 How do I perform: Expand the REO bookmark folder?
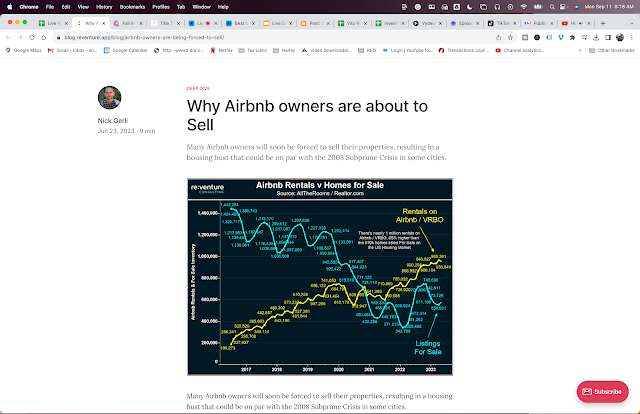[x=367, y=50]
